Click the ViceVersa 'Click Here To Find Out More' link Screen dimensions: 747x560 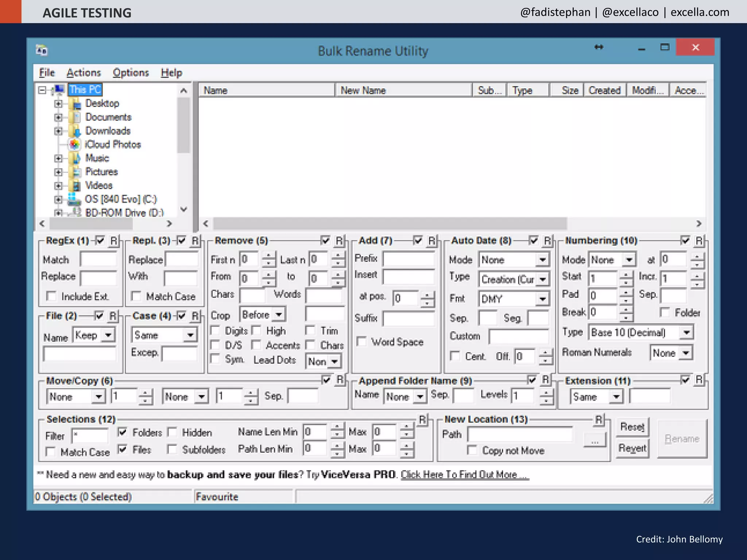(x=464, y=475)
